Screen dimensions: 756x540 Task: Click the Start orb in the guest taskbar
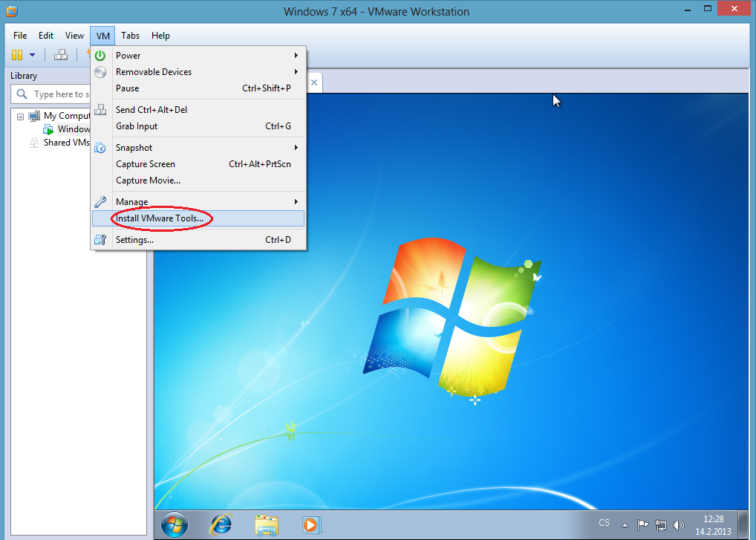[x=174, y=525]
